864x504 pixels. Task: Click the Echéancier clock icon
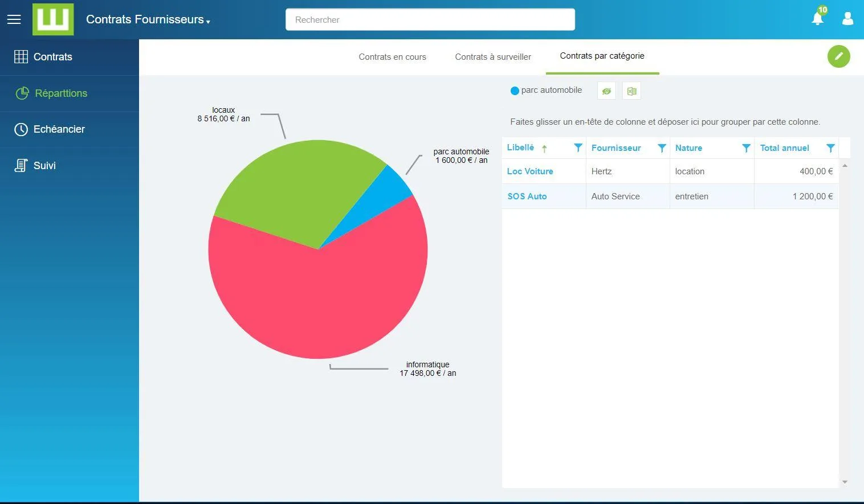21,129
